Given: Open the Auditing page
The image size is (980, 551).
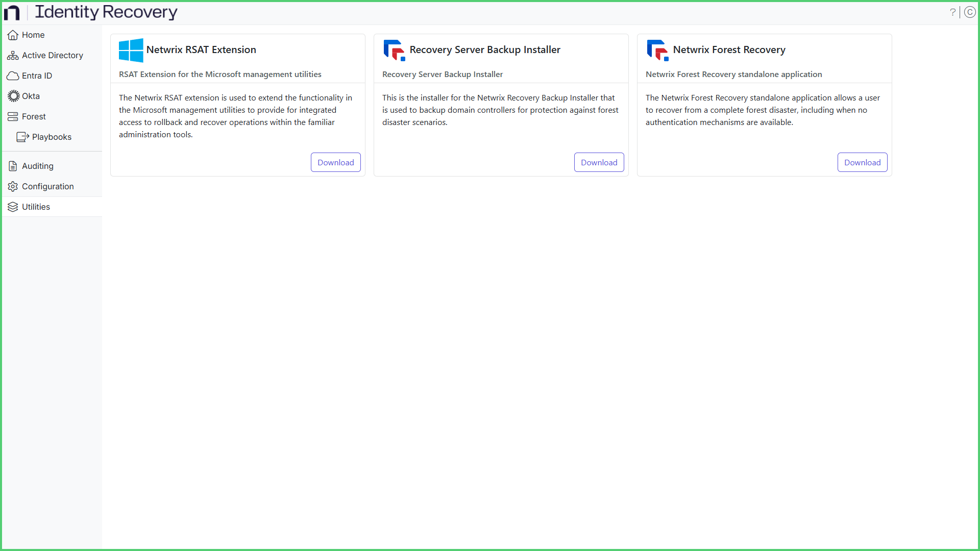Looking at the screenshot, I should (x=52, y=166).
